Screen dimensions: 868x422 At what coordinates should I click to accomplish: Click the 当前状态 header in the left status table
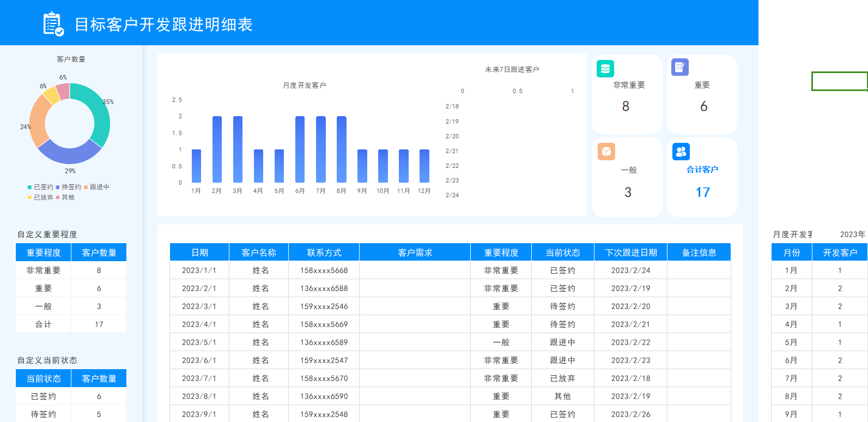click(x=44, y=378)
